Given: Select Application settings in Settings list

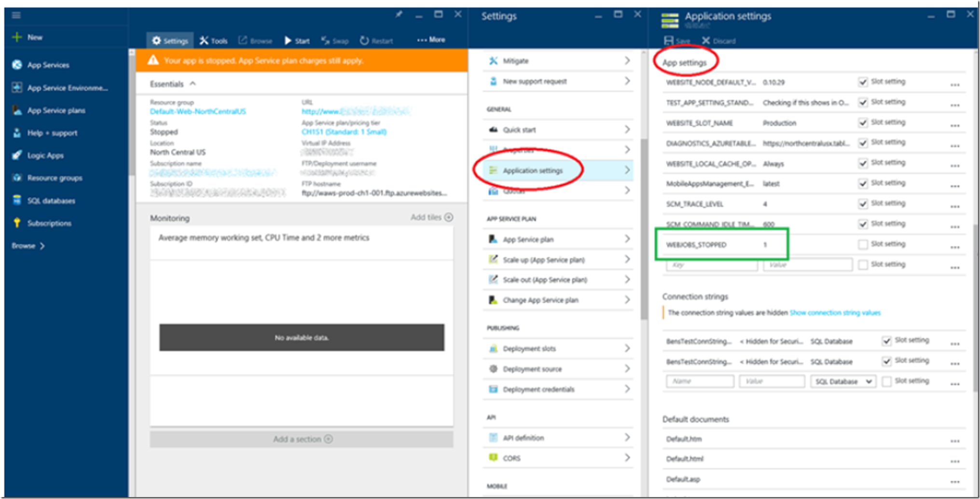Looking at the screenshot, I should [x=559, y=170].
